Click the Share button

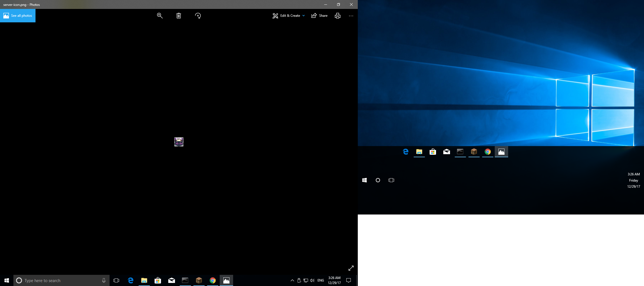319,16
